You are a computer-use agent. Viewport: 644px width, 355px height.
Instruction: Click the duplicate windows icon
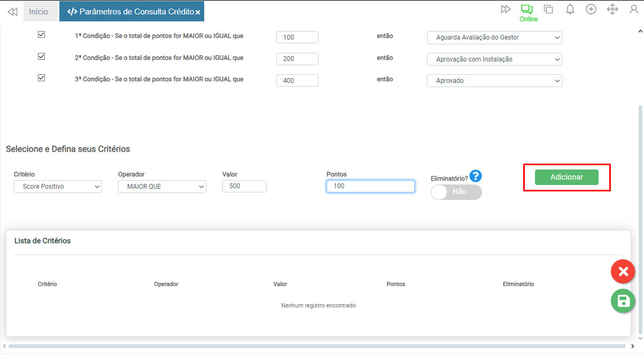pyautogui.click(x=548, y=9)
